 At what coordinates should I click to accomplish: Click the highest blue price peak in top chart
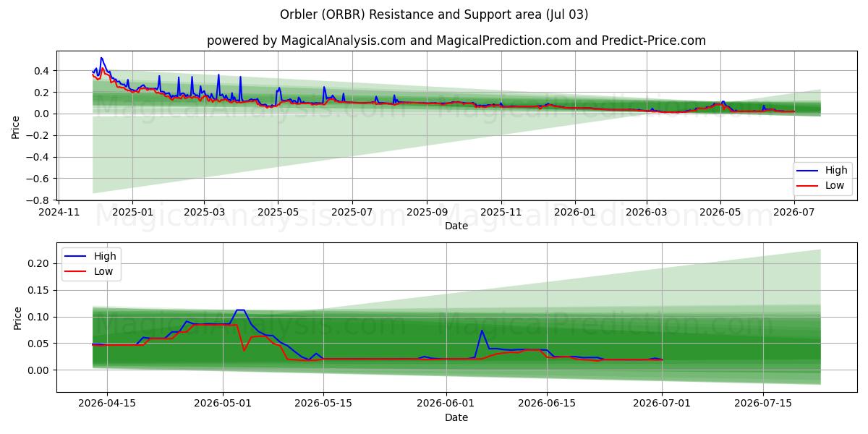point(101,58)
